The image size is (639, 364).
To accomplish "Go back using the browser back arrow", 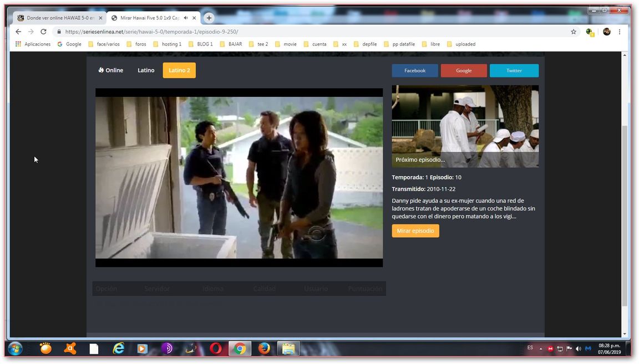I will click(x=18, y=32).
